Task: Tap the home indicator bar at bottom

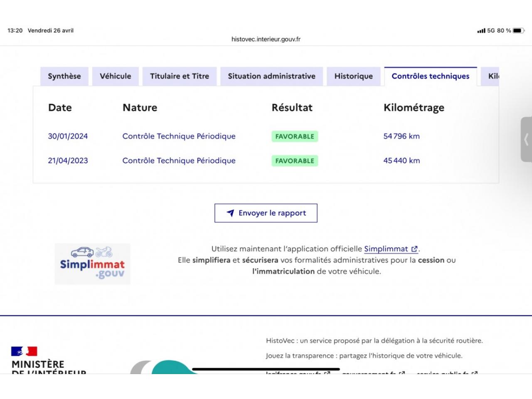Action: tap(266, 369)
